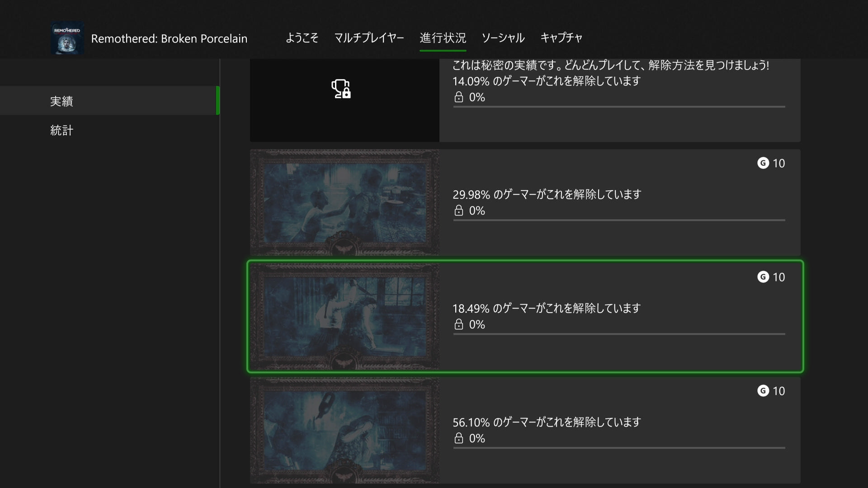868x488 pixels.
Task: Select 実績 in the sidebar
Action: (x=62, y=101)
